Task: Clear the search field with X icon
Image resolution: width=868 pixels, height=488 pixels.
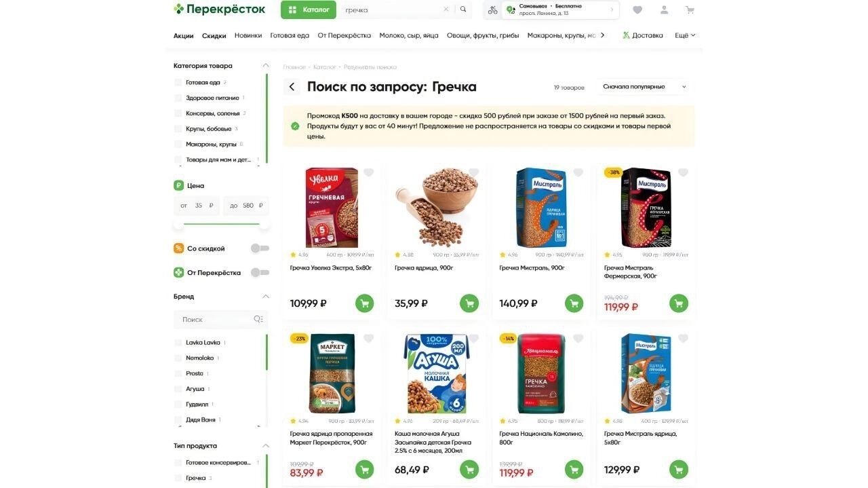Action: click(x=446, y=10)
